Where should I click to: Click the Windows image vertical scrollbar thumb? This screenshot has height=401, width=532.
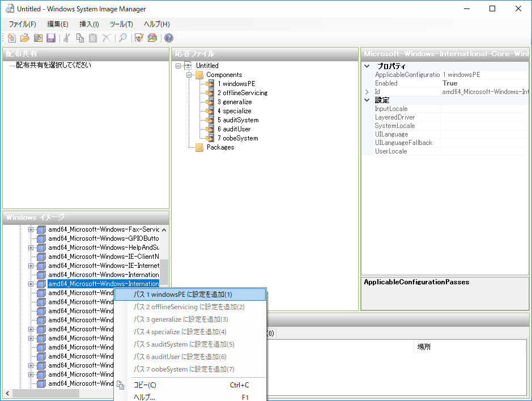click(164, 272)
